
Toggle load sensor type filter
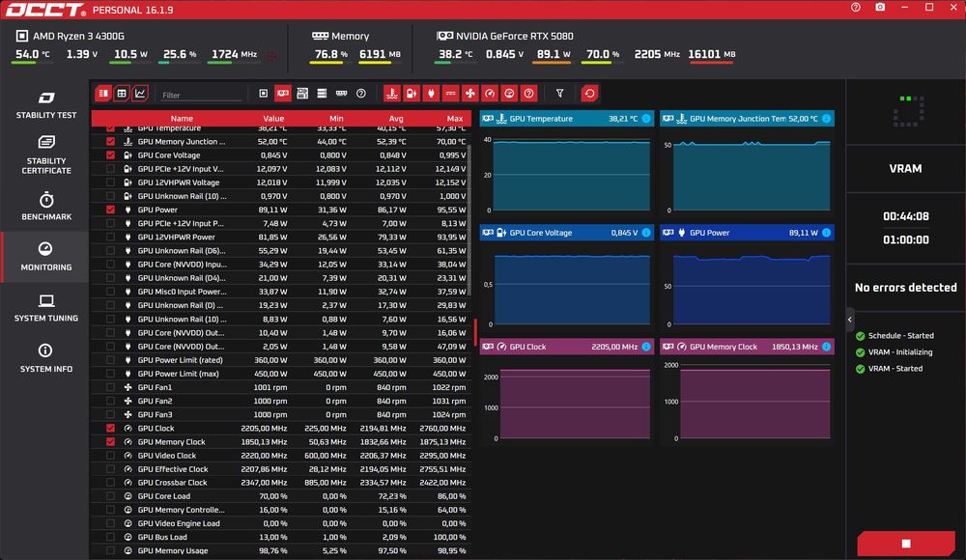click(x=509, y=94)
